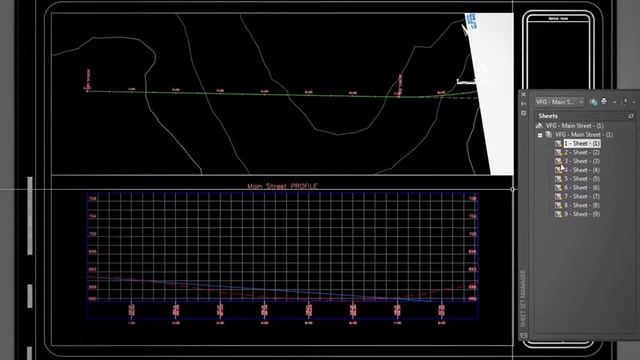640x360 pixels.
Task: Open the dropdown arrow next to the printer icon
Action: coord(614,102)
